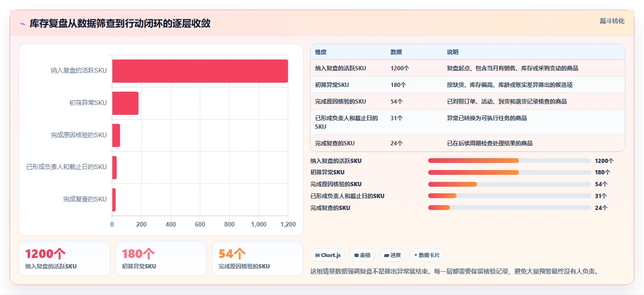Click the 31个 value beside its progress bar
644x295 pixels.
pyautogui.click(x=601, y=196)
